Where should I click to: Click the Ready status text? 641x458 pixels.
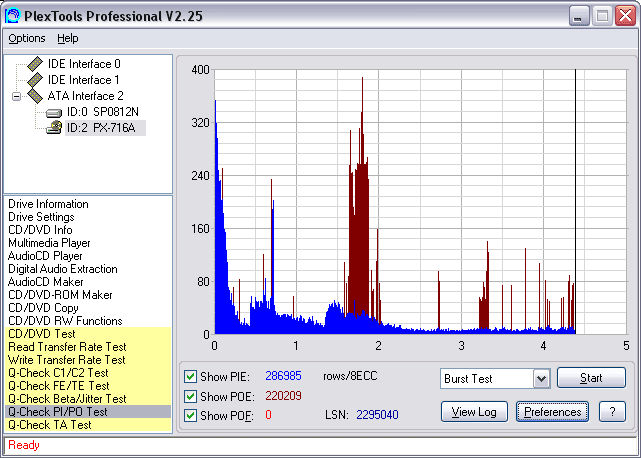tap(24, 445)
